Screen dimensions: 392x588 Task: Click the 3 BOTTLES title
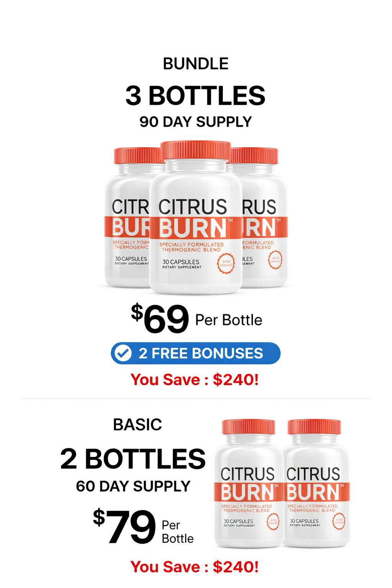coord(196,96)
